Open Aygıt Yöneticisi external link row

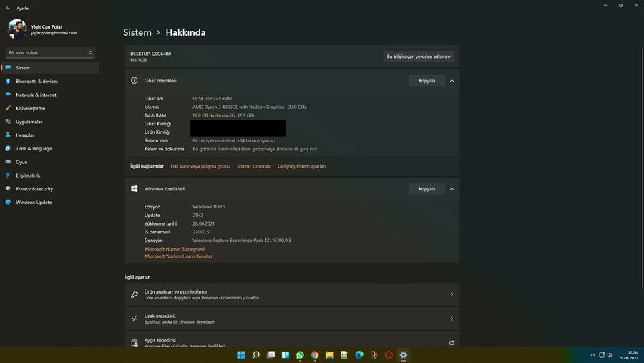coord(292,339)
